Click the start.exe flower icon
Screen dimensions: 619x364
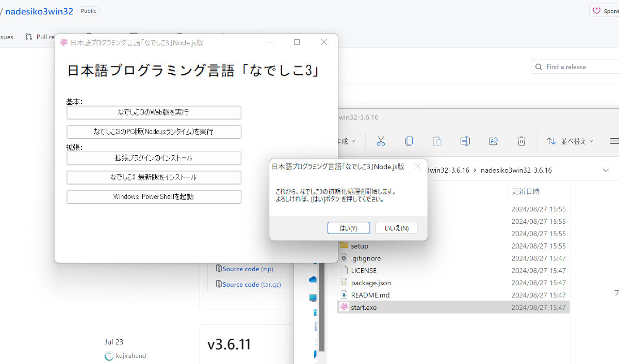pos(344,307)
